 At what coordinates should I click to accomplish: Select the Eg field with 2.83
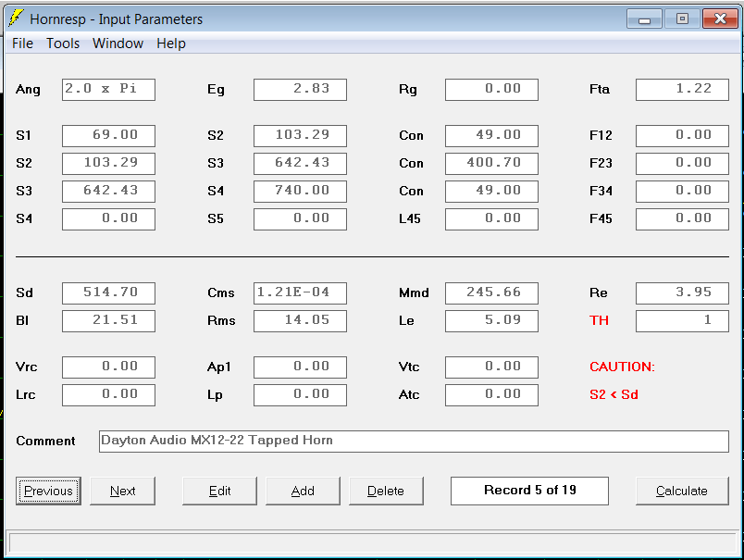[x=300, y=90]
